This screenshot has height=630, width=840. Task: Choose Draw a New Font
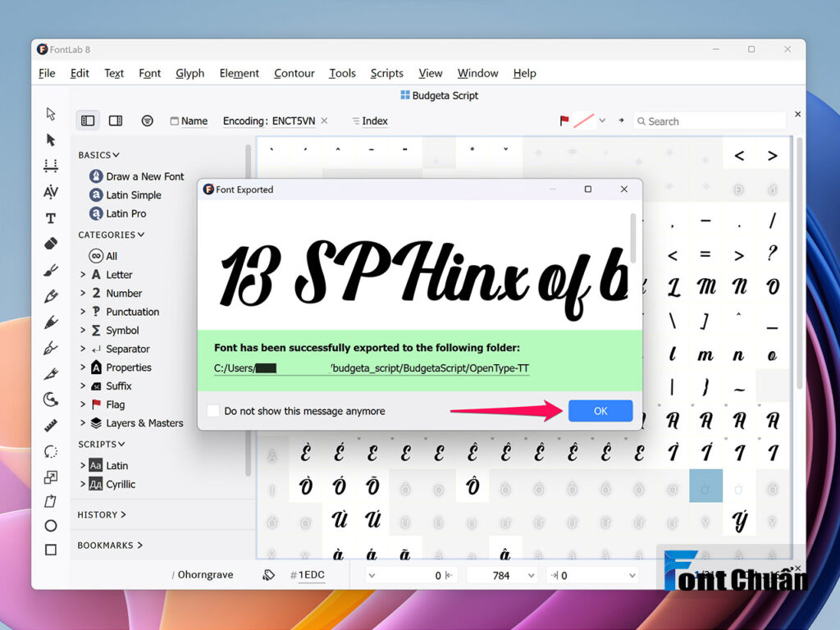(137, 176)
